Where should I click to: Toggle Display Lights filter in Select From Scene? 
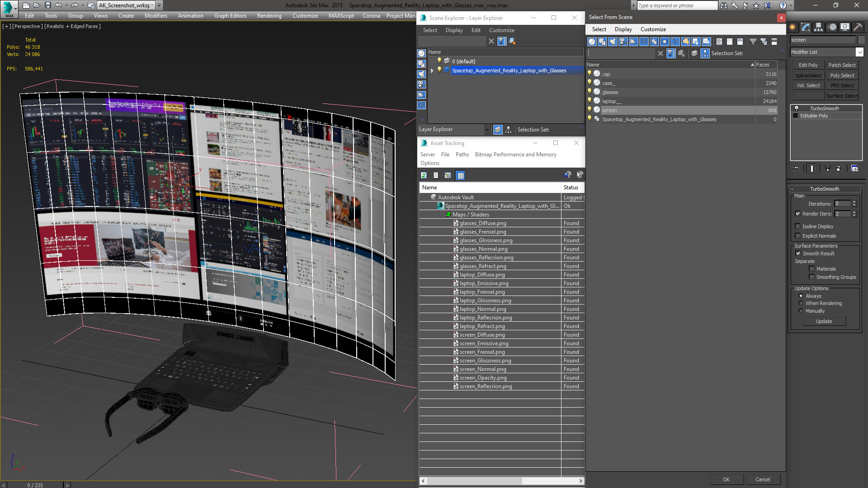point(613,42)
